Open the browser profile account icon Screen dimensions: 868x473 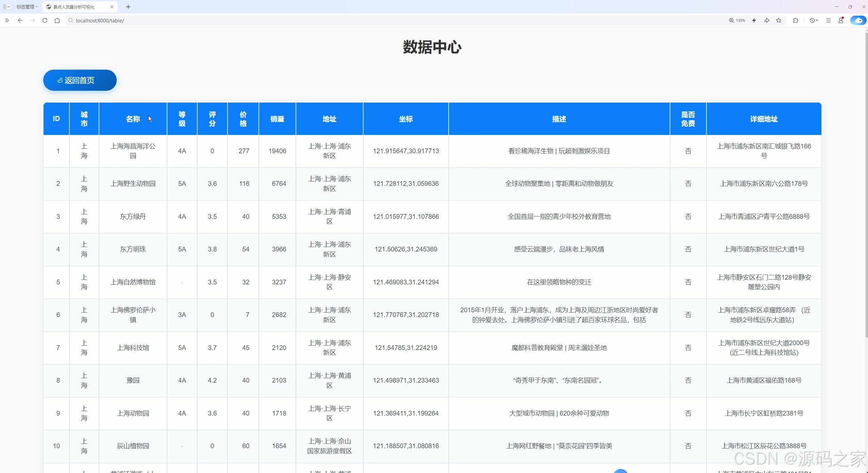tap(841, 20)
